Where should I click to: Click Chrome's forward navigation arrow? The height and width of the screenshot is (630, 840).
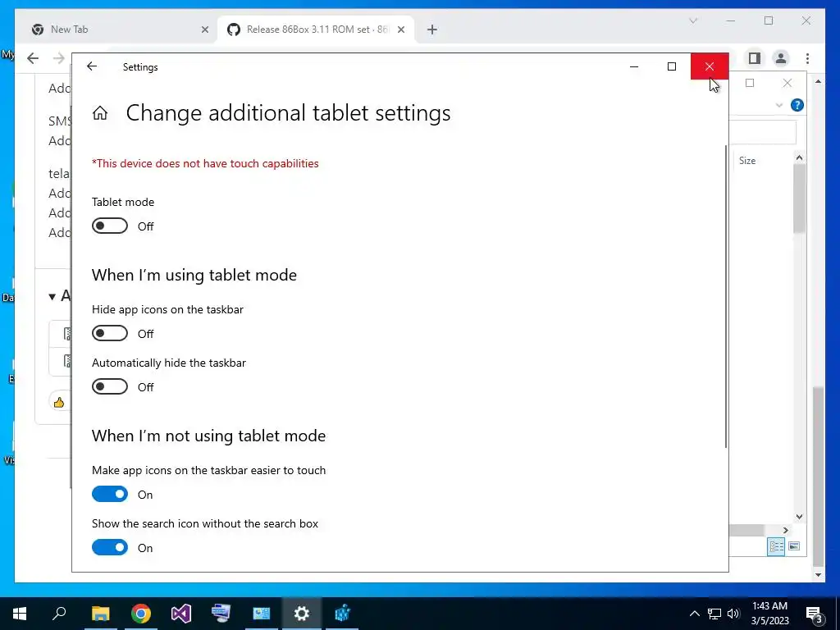[59, 58]
